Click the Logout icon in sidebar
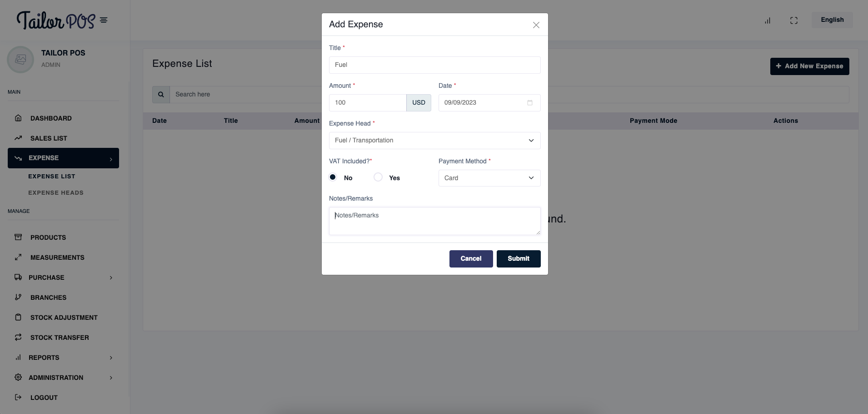The image size is (868, 414). [x=18, y=398]
